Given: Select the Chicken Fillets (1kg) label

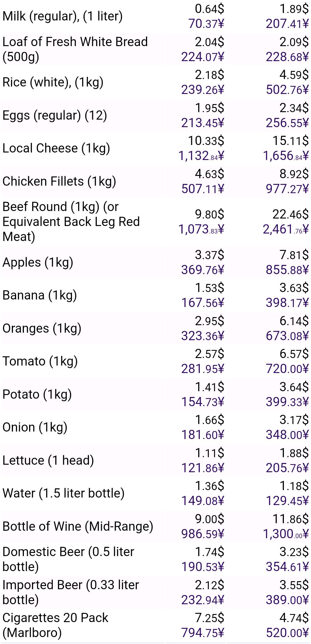Looking at the screenshot, I should [x=59, y=182].
